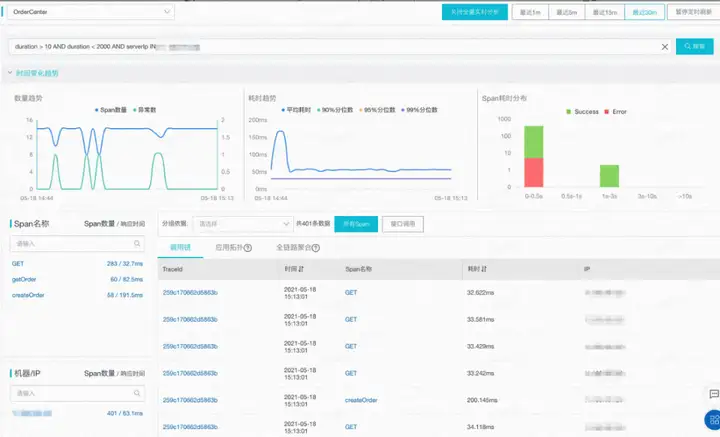720x437 pixels.
Task: Filter by GET span name in sidebar
Action: (x=18, y=264)
